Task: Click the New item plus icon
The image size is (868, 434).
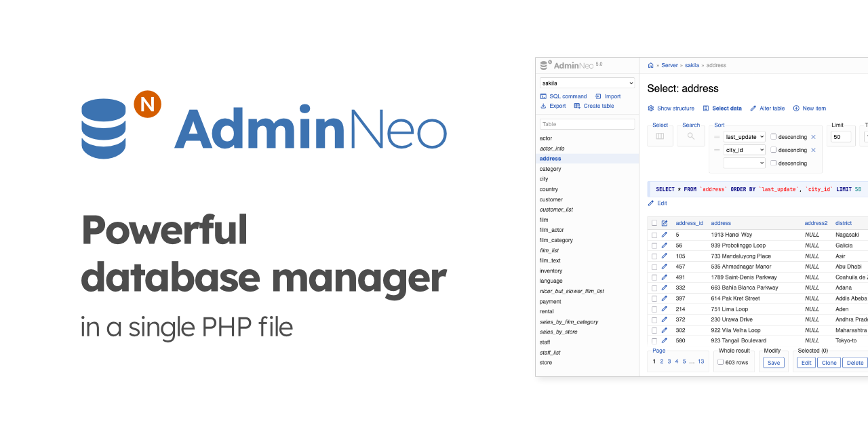Action: (x=796, y=108)
